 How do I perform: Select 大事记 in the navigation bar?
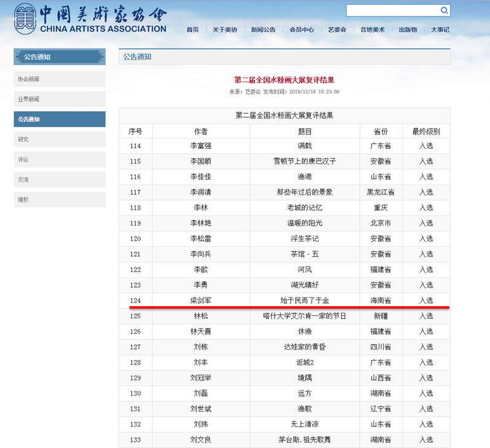[440, 29]
